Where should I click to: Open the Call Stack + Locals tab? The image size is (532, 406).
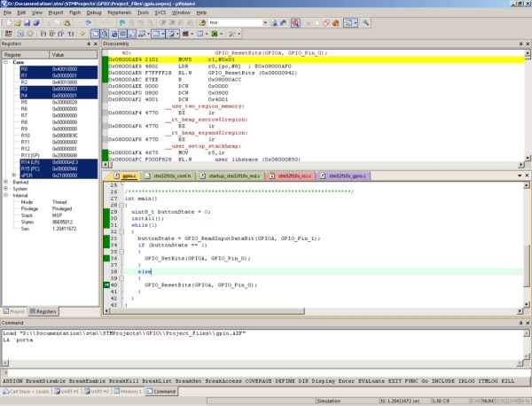pos(27,391)
